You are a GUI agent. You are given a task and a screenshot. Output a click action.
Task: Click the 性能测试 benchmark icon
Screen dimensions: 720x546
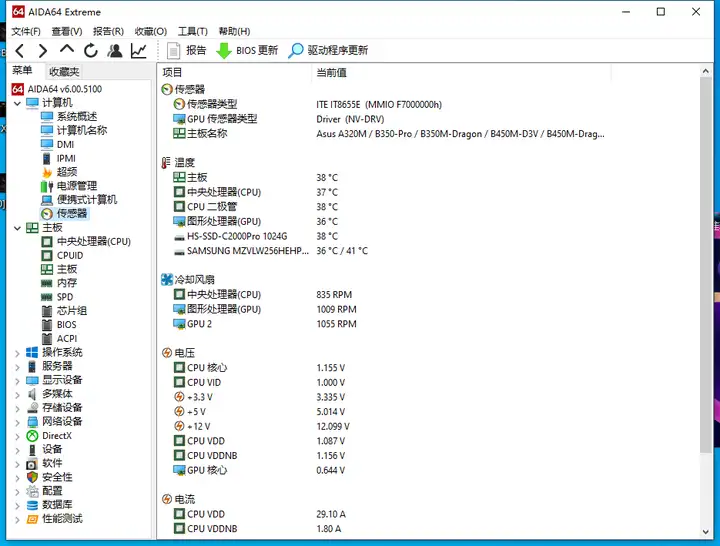coord(32,519)
